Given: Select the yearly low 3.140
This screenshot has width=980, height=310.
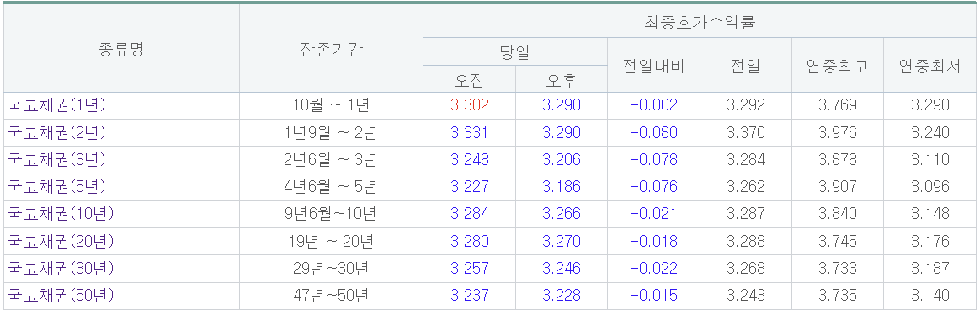Looking at the screenshot, I should pos(930,296).
